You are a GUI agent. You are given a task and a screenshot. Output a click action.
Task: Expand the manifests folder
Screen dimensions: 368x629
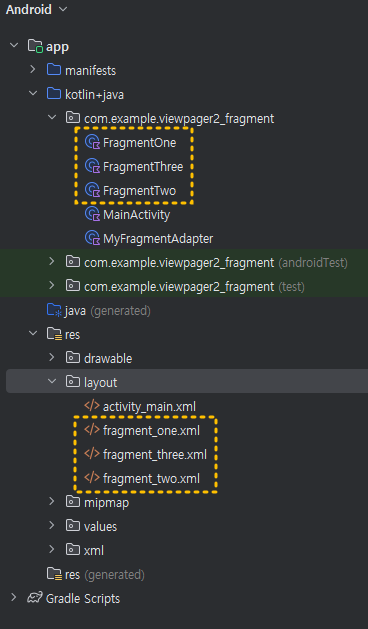click(x=33, y=70)
